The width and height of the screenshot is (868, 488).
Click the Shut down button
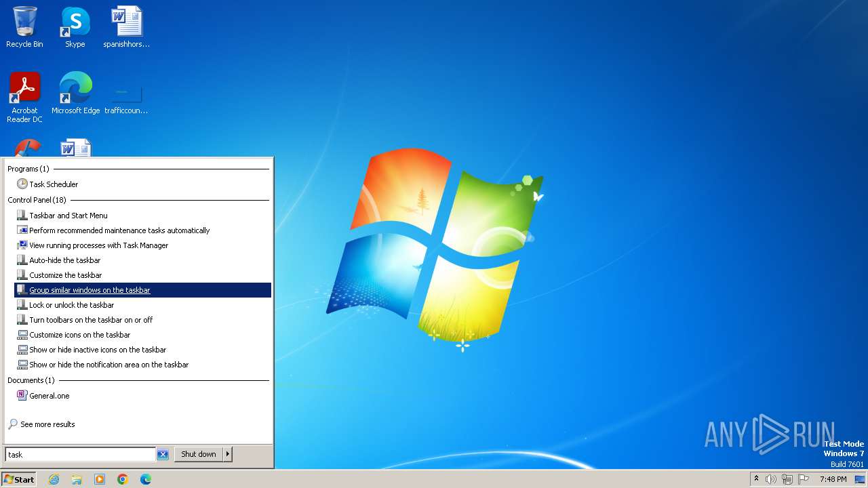[x=199, y=454]
